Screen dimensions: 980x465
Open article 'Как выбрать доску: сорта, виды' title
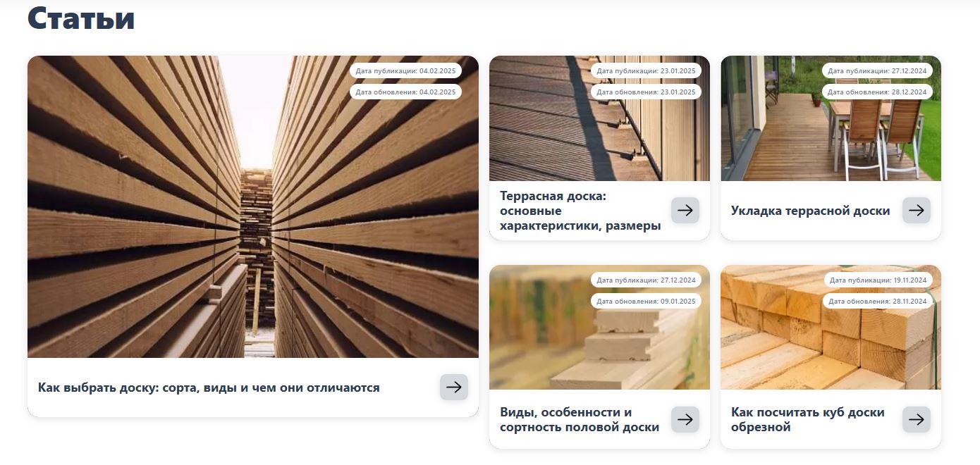[x=209, y=387]
